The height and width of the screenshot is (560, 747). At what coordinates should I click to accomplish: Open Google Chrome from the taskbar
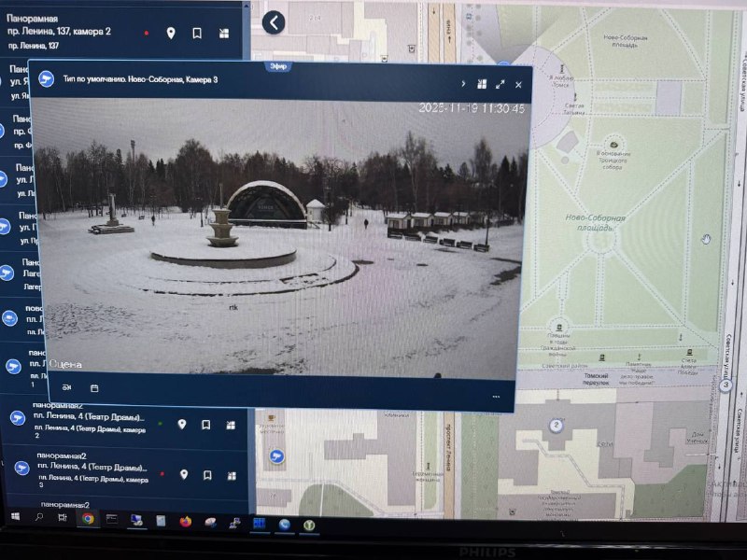[x=88, y=519]
